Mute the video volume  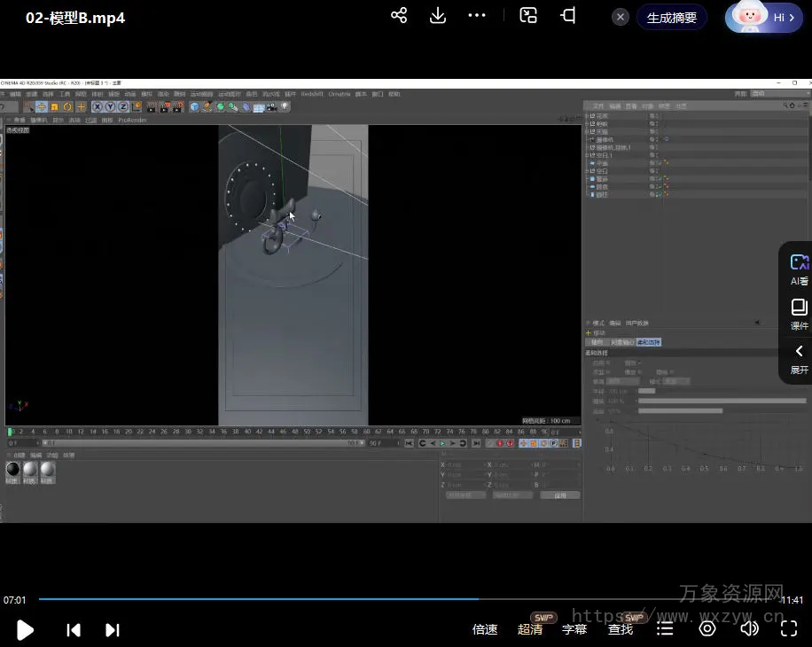[749, 628]
